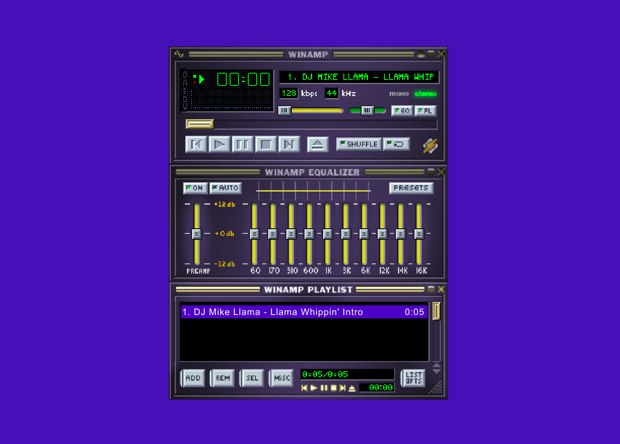The width and height of the screenshot is (620, 444).
Task: Click the 44 kHz sample rate value
Action: tap(331, 93)
